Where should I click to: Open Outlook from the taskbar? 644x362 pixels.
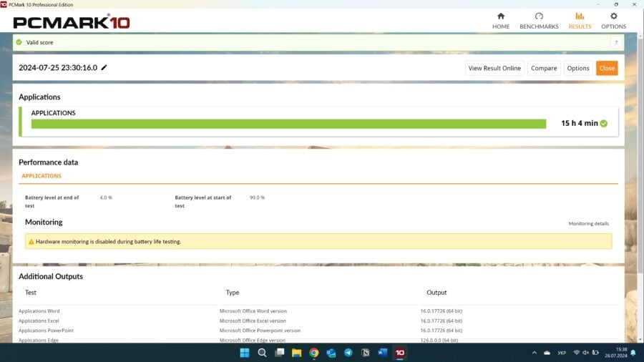click(x=331, y=353)
